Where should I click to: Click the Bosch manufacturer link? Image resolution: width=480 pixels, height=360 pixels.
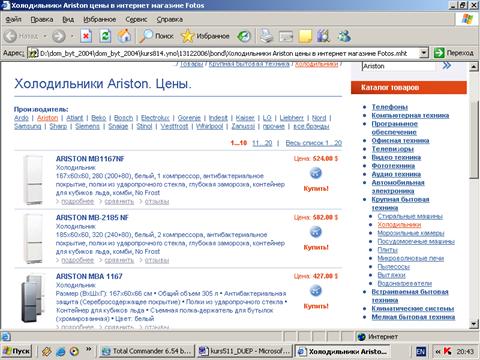tap(123, 118)
